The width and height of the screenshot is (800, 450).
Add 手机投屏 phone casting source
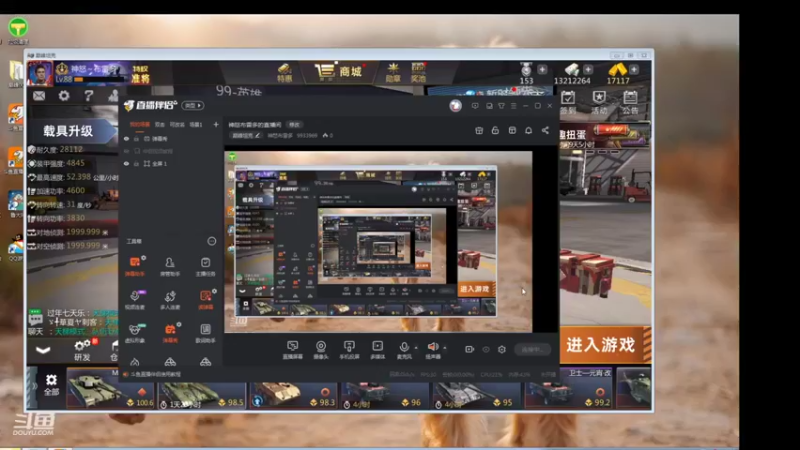coord(349,349)
